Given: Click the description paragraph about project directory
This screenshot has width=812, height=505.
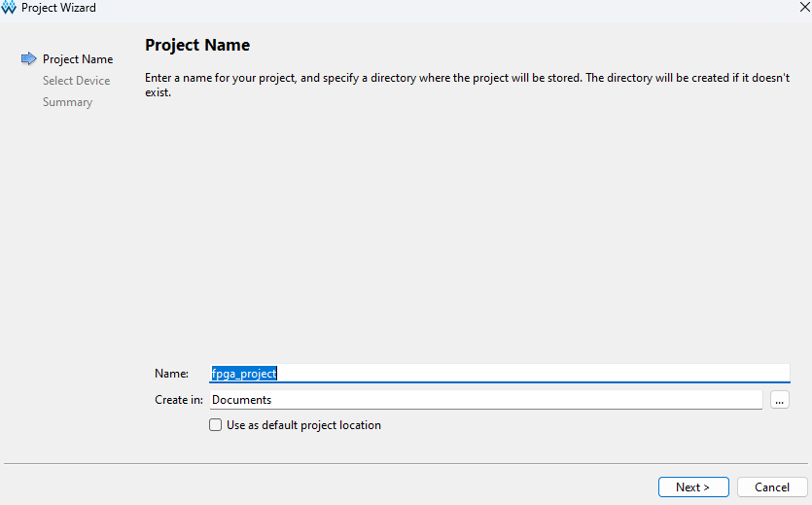Looking at the screenshot, I should 467,85.
